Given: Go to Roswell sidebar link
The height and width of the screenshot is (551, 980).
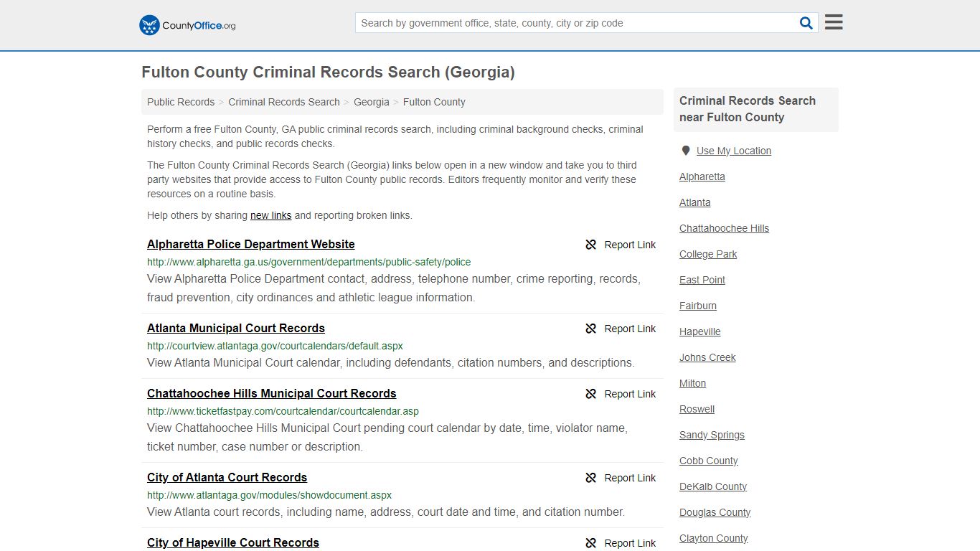Looking at the screenshot, I should coord(697,409).
